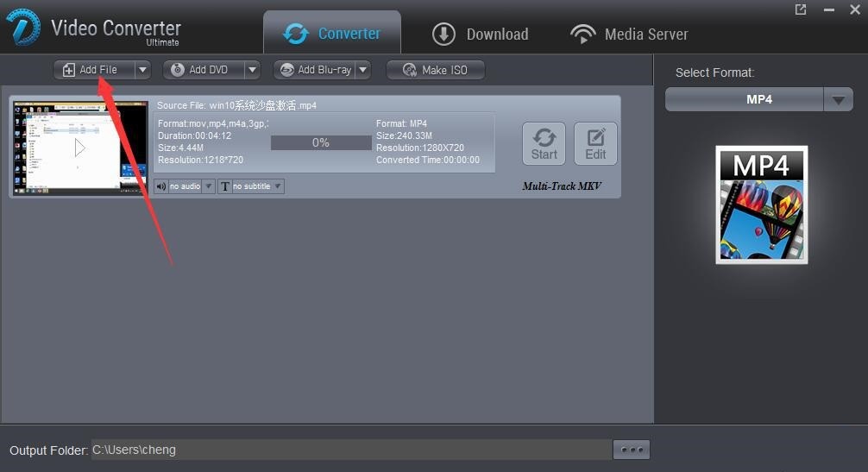868x472 pixels.
Task: Click the Add File plus icon
Action: tap(69, 70)
